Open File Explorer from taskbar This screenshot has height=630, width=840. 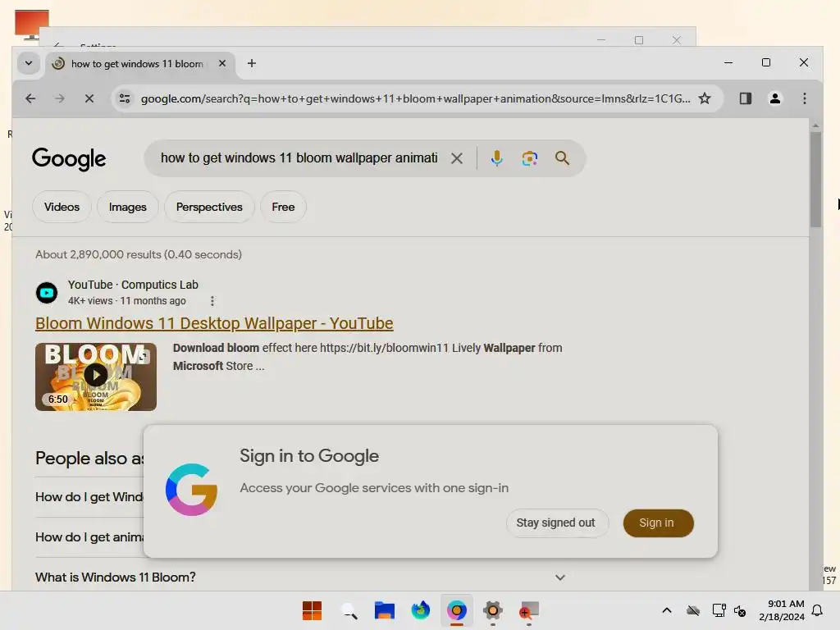click(x=384, y=610)
